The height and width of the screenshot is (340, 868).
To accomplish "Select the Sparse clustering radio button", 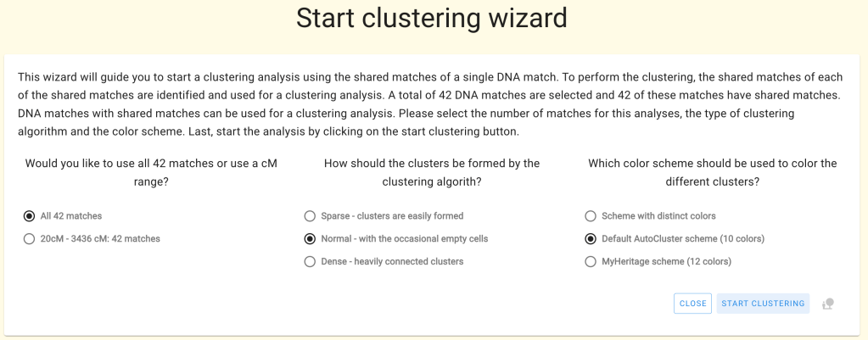I will pyautogui.click(x=310, y=216).
